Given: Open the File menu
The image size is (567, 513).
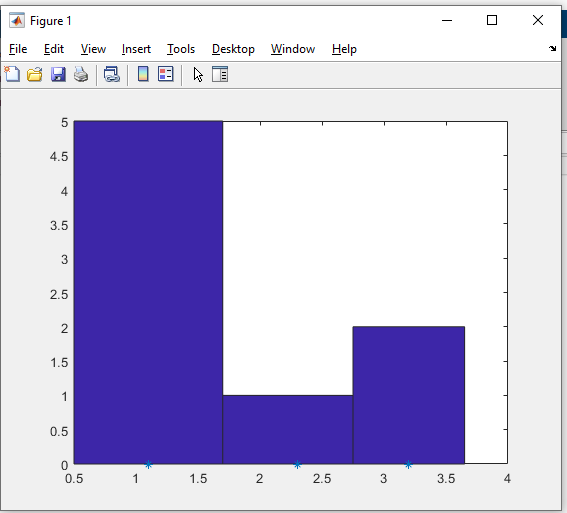Looking at the screenshot, I should pos(18,49).
